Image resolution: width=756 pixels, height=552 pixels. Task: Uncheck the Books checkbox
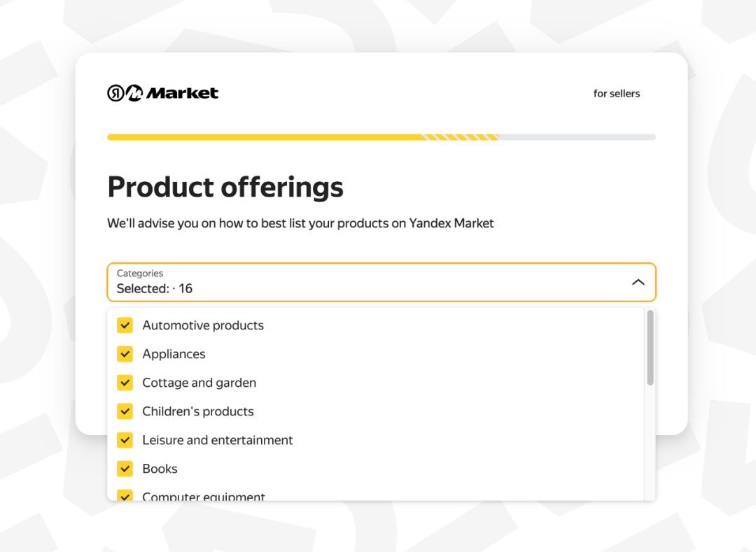(x=125, y=469)
